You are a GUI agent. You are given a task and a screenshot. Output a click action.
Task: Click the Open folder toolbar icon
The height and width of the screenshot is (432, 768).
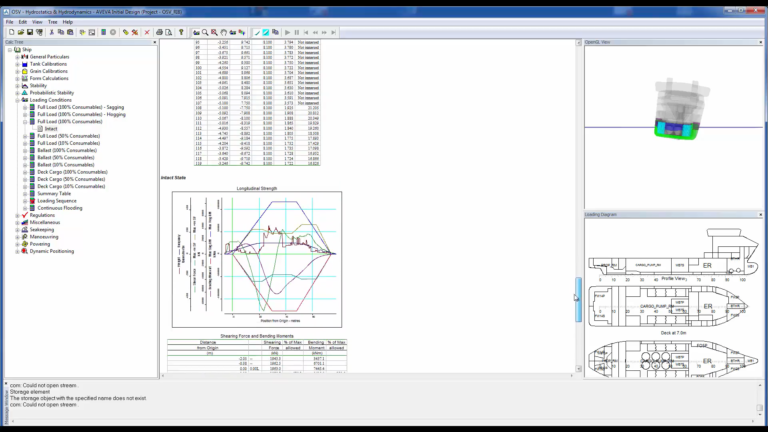(x=21, y=32)
